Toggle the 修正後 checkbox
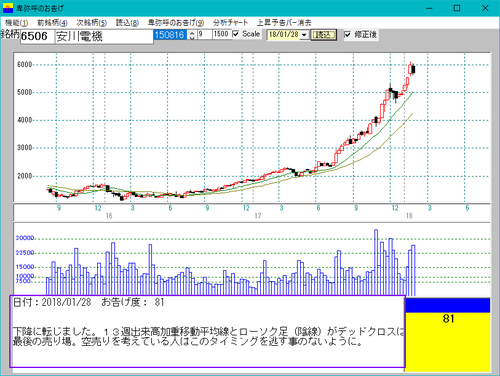The width and height of the screenshot is (500, 376). coord(347,34)
